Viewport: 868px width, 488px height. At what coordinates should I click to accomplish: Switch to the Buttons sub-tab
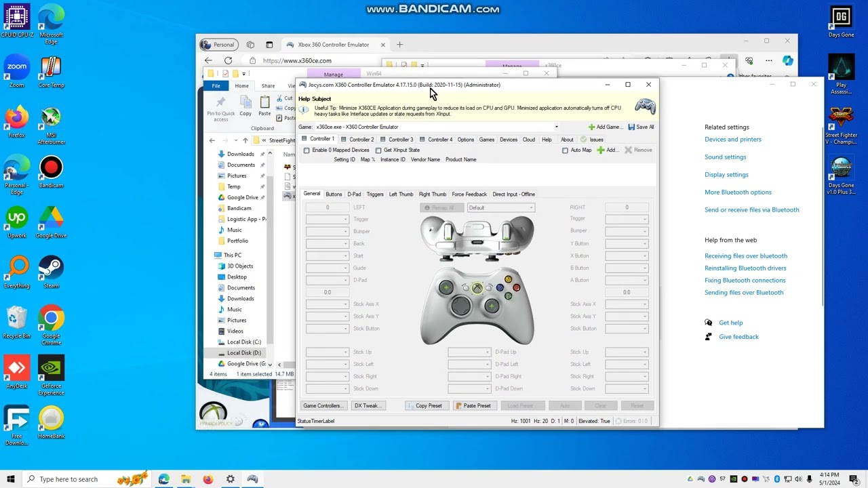click(334, 195)
